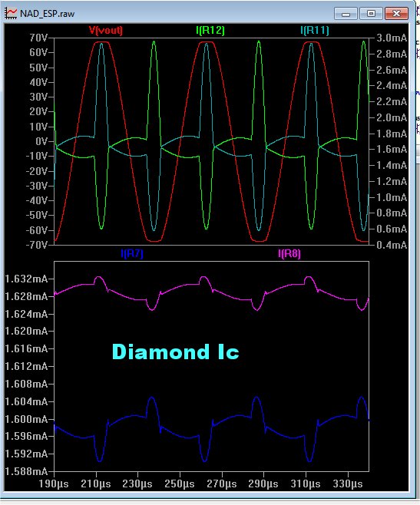Click the NAD_ESP.raw window title

coord(47,14)
